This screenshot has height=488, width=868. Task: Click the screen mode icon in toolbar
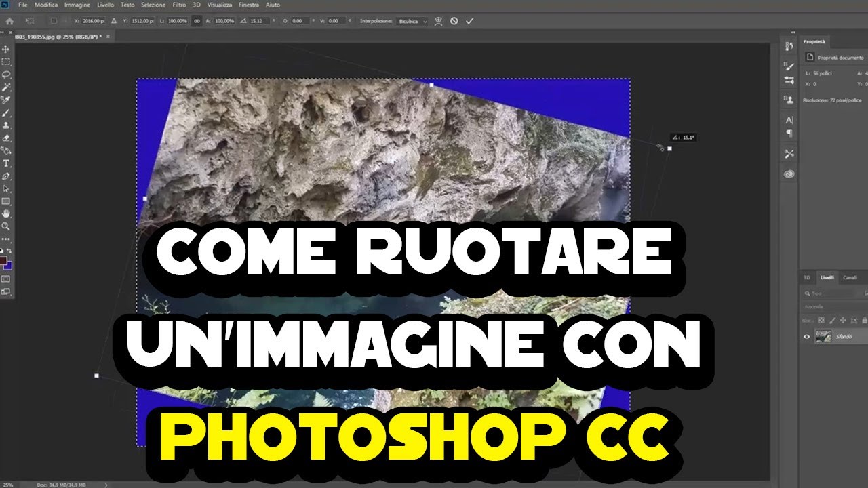click(x=5, y=290)
